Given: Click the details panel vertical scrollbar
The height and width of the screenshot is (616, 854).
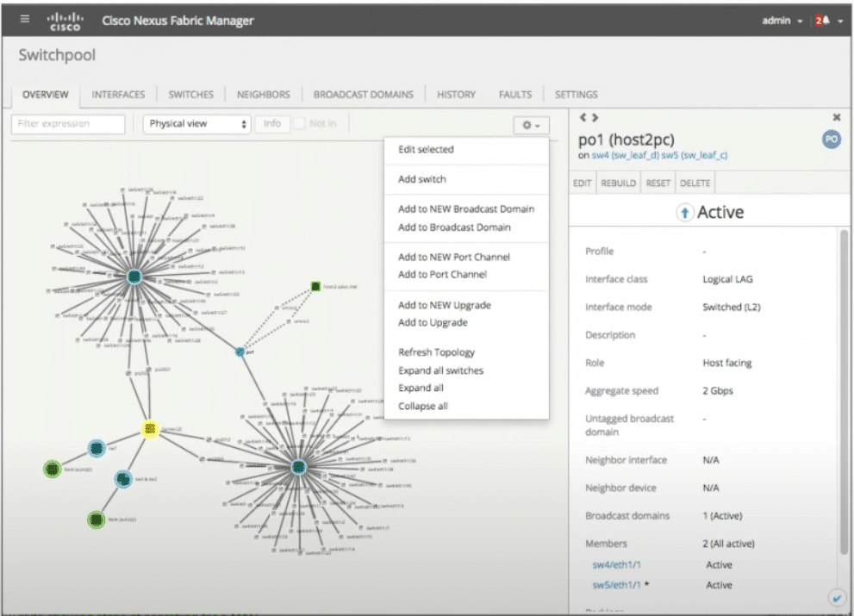Looking at the screenshot, I should tap(844, 392).
